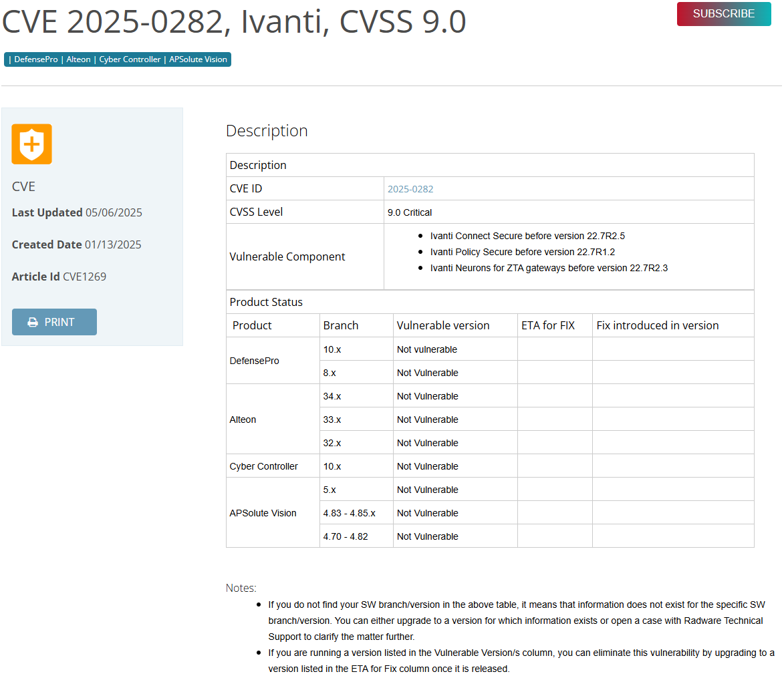The height and width of the screenshot is (682, 784).
Task: Click the orange shield CVE icon
Action: tap(31, 144)
